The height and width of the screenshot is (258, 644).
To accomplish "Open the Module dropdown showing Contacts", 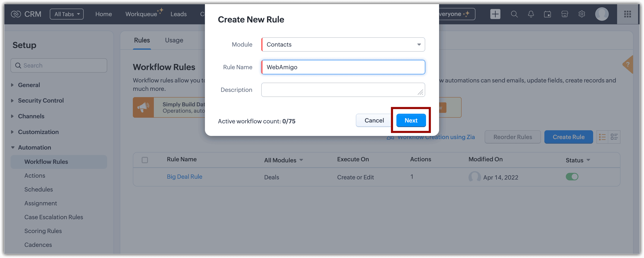I will pos(343,44).
